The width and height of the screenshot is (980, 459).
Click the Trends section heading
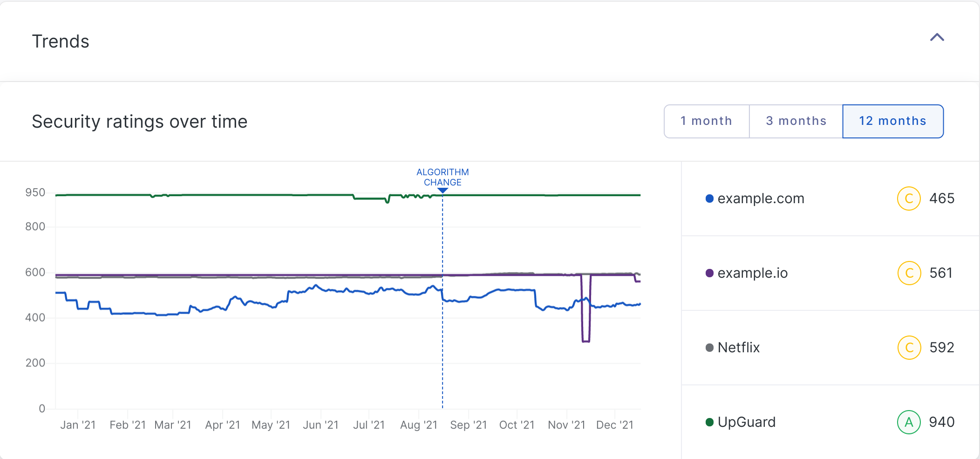pos(61,41)
